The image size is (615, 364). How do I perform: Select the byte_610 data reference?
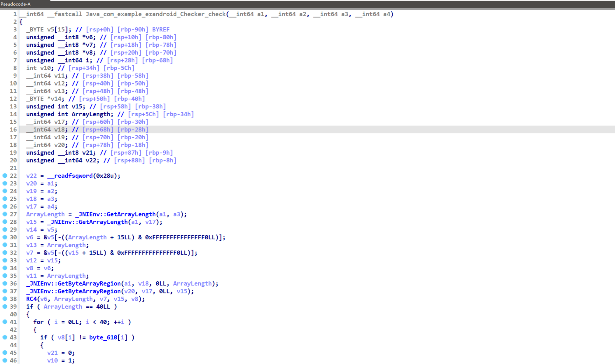[x=103, y=337]
